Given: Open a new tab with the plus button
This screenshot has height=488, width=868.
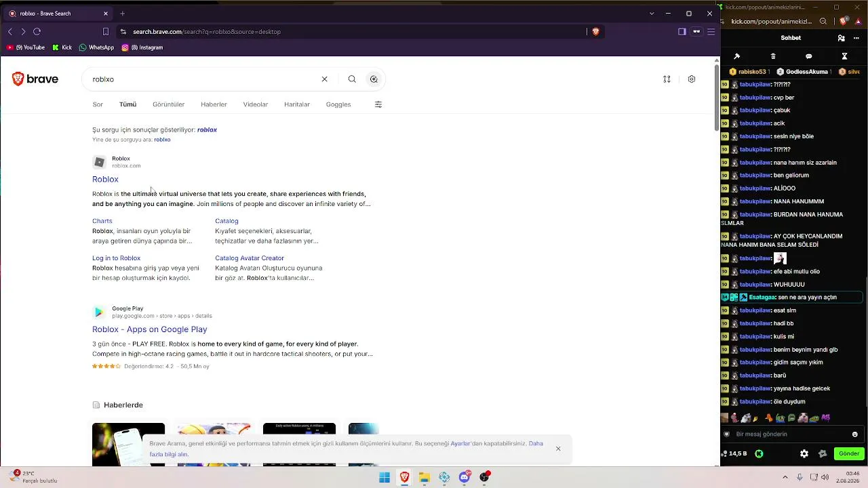Looking at the screenshot, I should (x=123, y=14).
